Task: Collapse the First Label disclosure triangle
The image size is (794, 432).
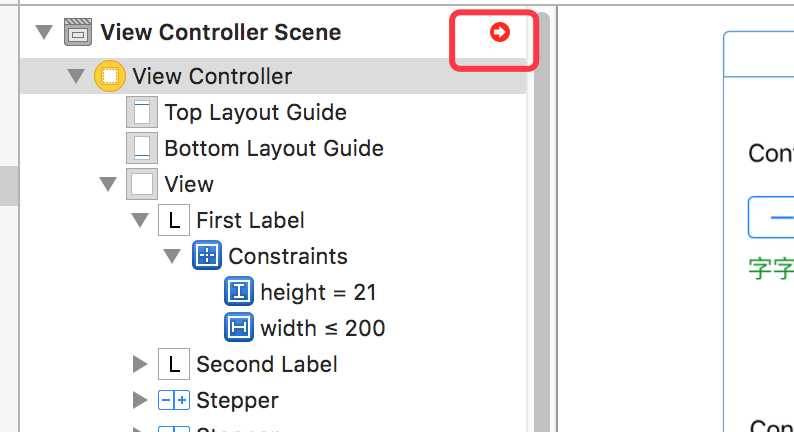Action: click(x=140, y=220)
